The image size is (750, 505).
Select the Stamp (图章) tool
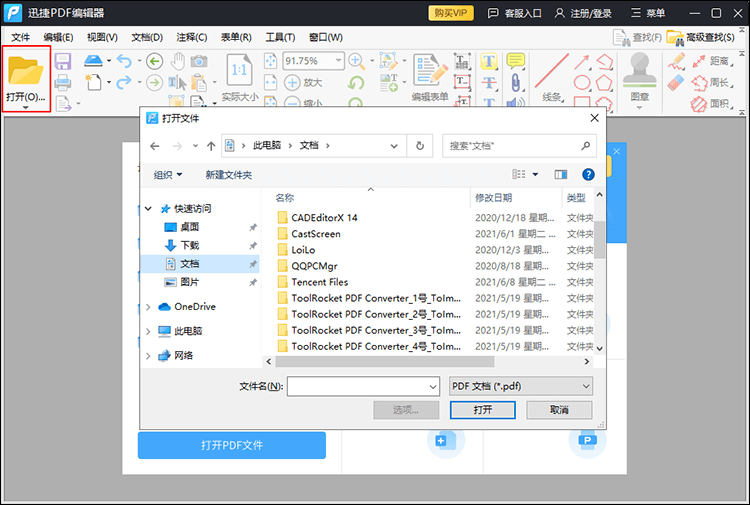(x=640, y=71)
